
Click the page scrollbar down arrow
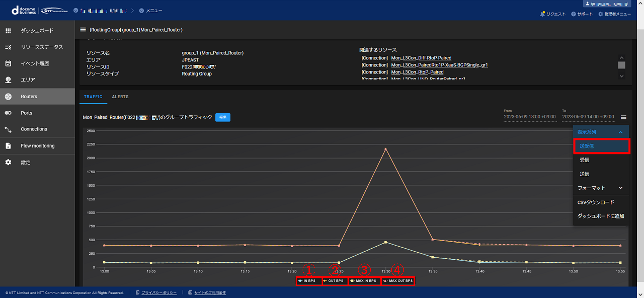(x=641, y=295)
